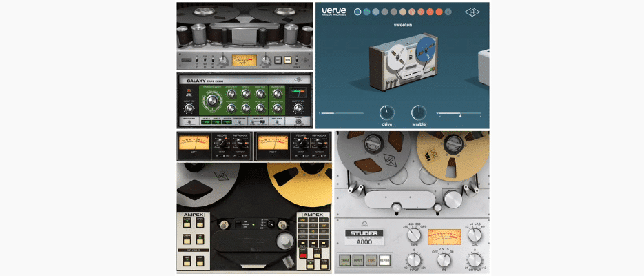
Task: Select the first dark blue Verve machine dot
Action: click(x=357, y=12)
